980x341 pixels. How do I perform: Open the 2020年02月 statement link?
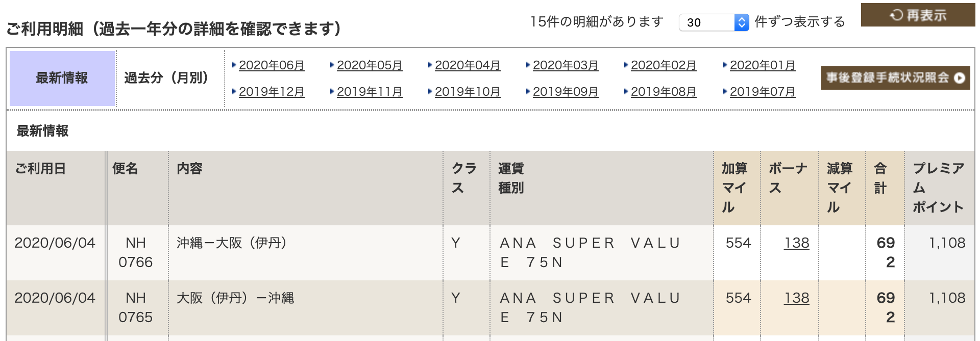click(x=664, y=65)
